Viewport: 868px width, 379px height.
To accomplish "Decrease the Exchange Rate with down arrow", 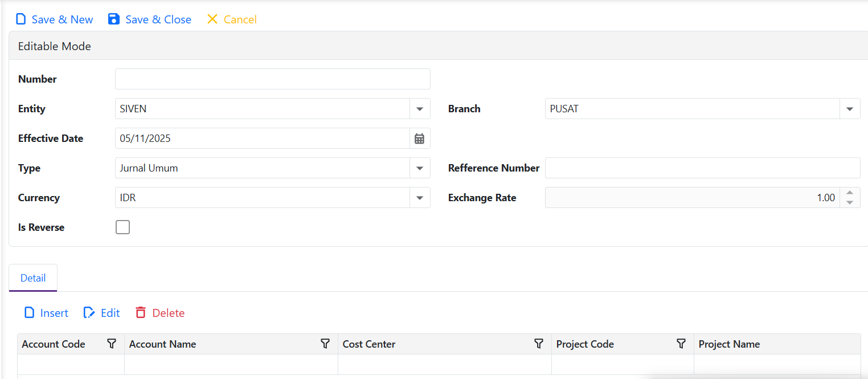I will click(x=850, y=203).
